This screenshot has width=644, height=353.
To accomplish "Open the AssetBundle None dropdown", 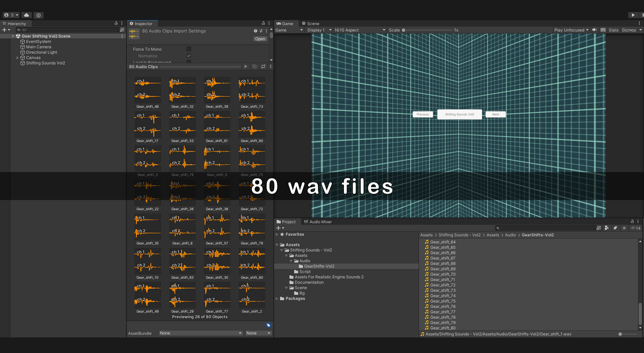I will click(x=201, y=333).
